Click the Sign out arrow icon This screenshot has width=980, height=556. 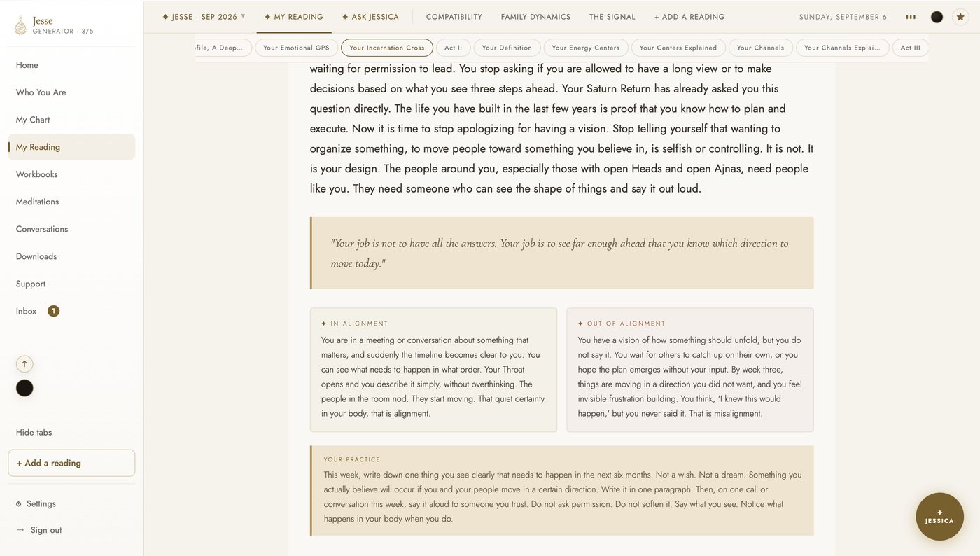click(x=20, y=530)
